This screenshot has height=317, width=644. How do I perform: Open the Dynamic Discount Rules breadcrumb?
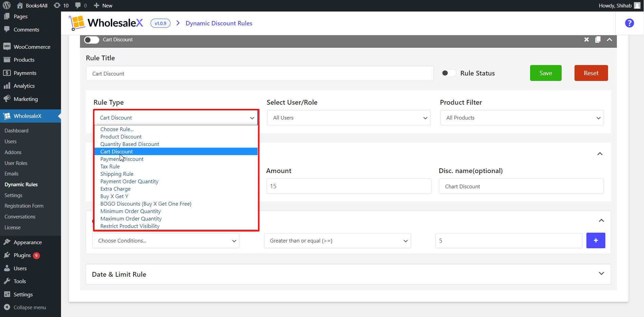pyautogui.click(x=219, y=23)
